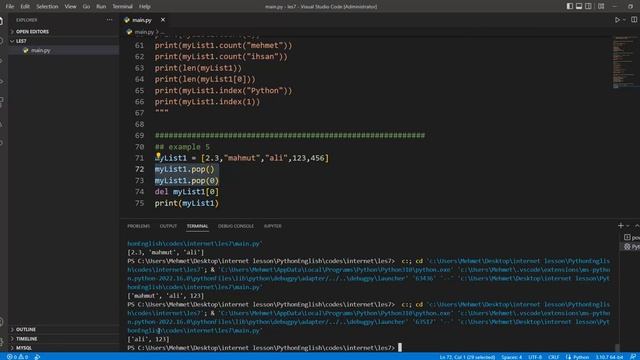The height and width of the screenshot is (360, 640).
Task: Open errors and warnings status indicator
Action: tap(17, 357)
